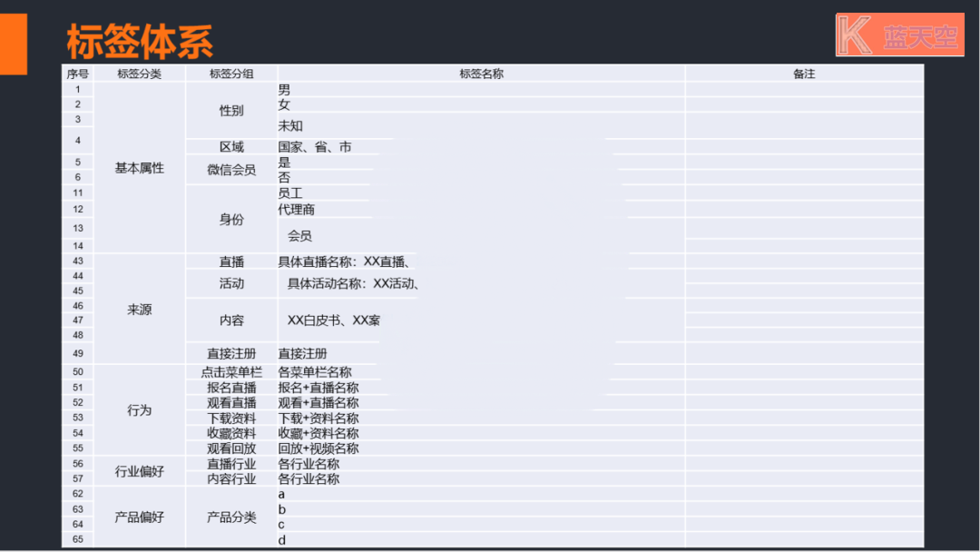
Task: Click the 序号 column header
Action: (x=77, y=74)
